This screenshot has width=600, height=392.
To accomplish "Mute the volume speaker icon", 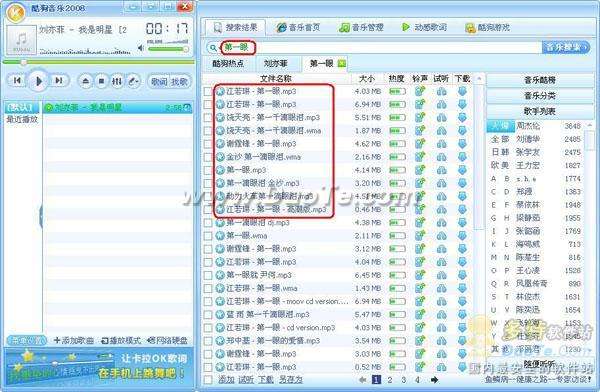I will coord(141,48).
